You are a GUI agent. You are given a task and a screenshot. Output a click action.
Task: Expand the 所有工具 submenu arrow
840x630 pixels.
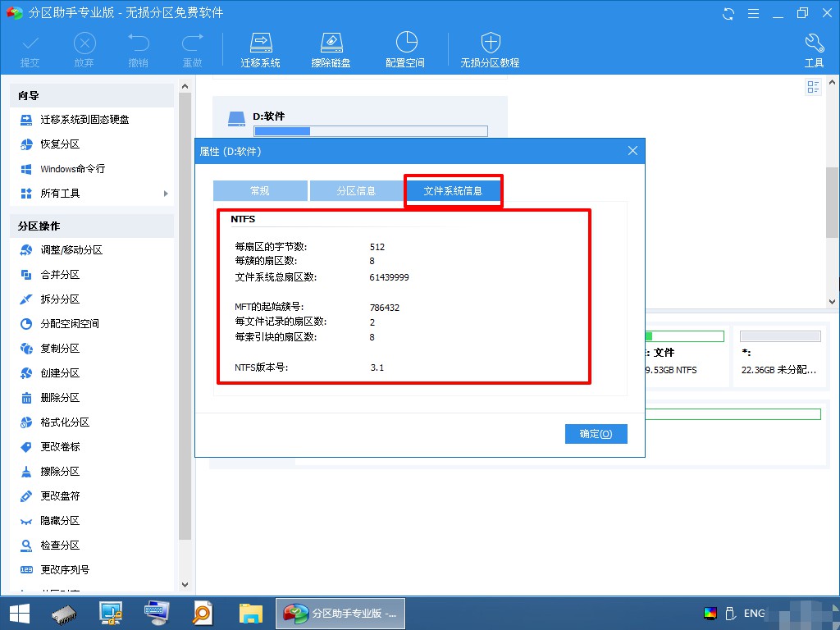click(166, 194)
